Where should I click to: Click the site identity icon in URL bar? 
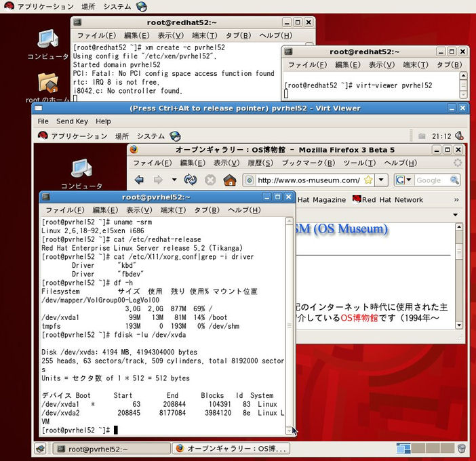(250, 180)
